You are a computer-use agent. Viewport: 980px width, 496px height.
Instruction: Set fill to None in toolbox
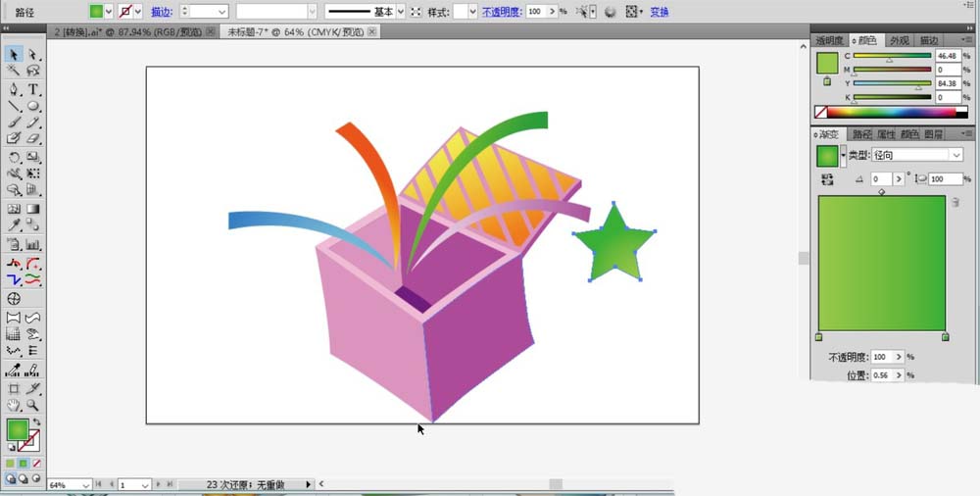(37, 464)
